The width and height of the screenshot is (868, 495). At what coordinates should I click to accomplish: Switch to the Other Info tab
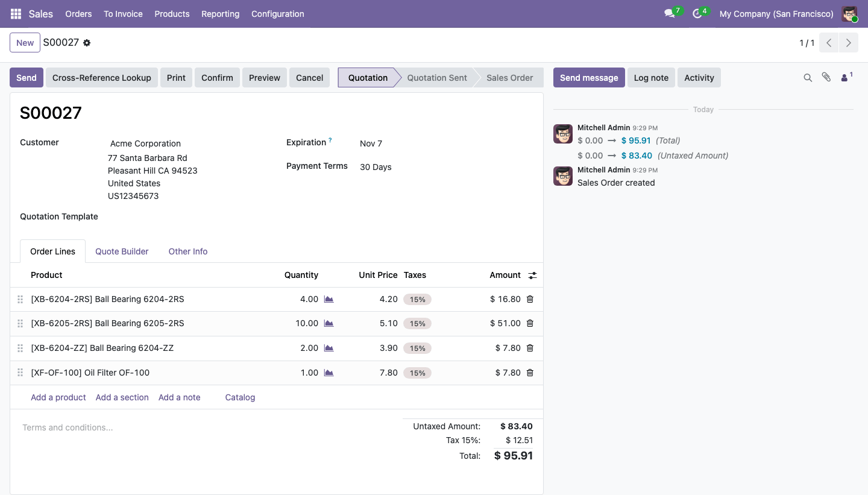point(188,251)
